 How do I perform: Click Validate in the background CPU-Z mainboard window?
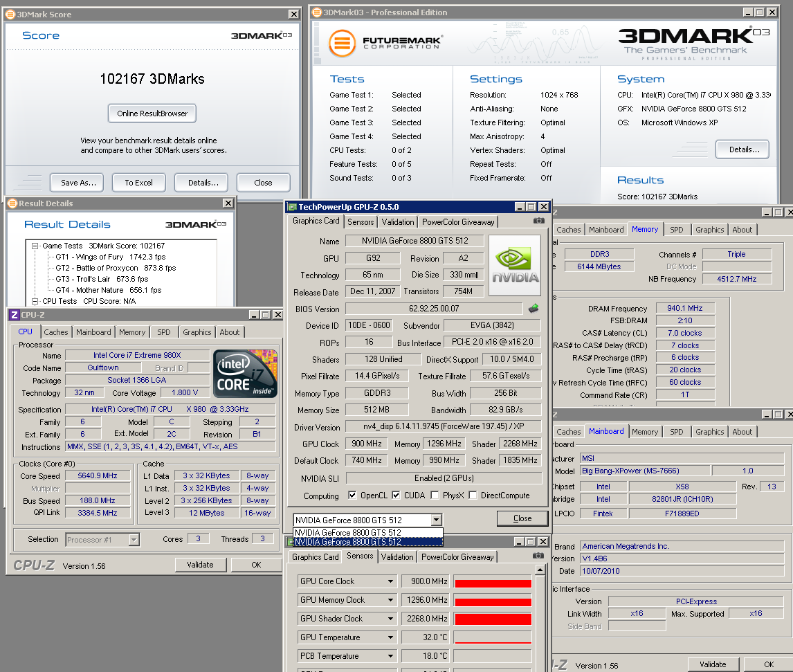coord(713,664)
